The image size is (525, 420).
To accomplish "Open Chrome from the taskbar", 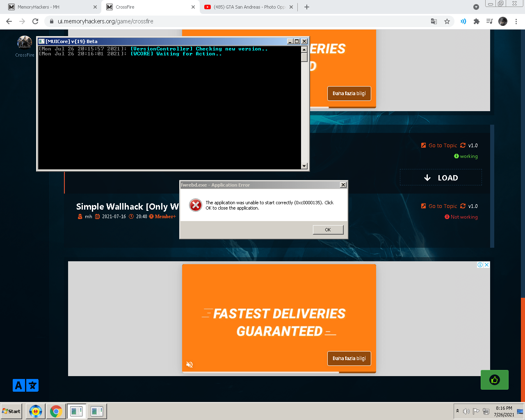I will [56, 411].
